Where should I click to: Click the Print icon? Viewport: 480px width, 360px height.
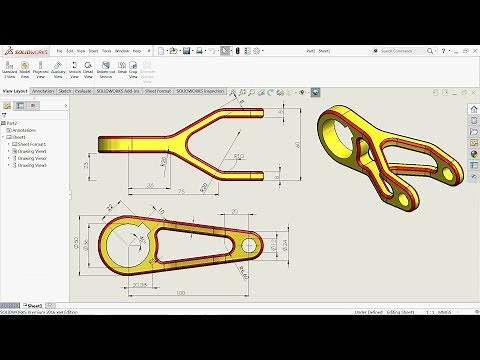[199, 51]
